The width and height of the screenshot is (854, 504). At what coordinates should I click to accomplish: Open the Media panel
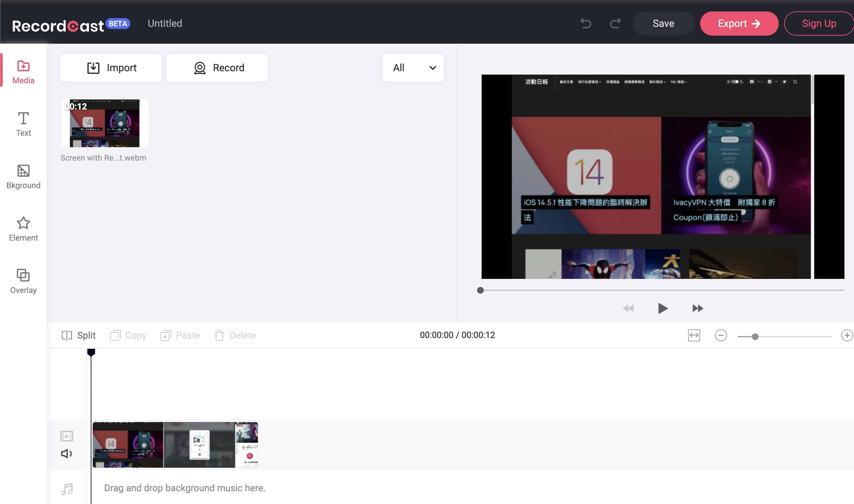(23, 72)
